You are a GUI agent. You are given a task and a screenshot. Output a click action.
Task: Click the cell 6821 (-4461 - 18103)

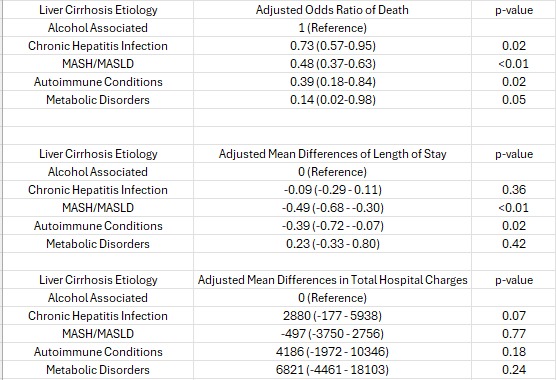[x=332, y=370]
